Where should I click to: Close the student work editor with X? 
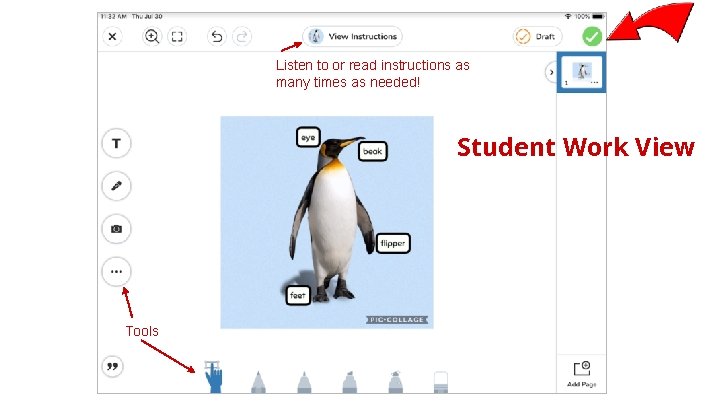112,37
